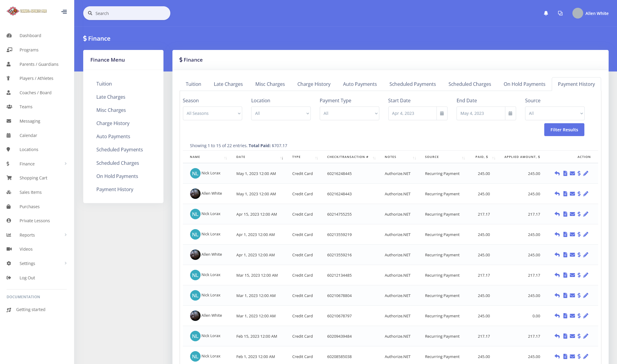Open the Season dropdown
This screenshot has height=364, width=617.
click(212, 113)
